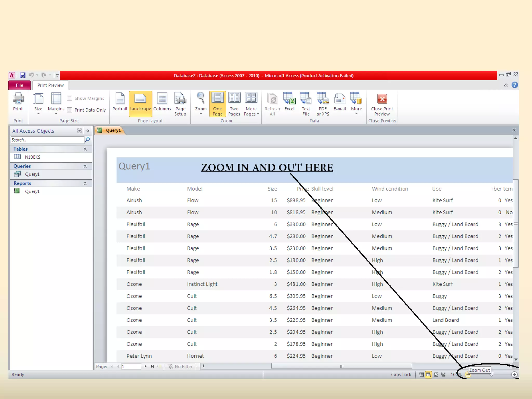The width and height of the screenshot is (532, 399).
Task: Click the navigation pane Search field
Action: tap(47, 140)
